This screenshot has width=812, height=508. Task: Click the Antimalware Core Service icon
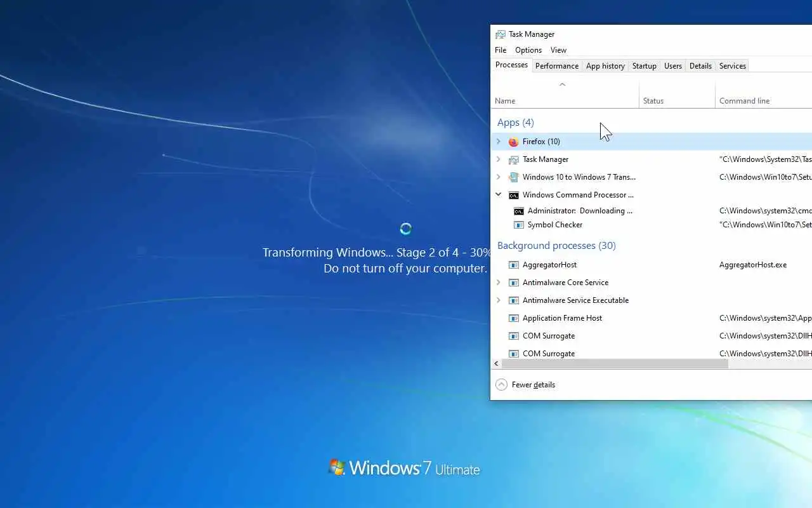pos(514,283)
